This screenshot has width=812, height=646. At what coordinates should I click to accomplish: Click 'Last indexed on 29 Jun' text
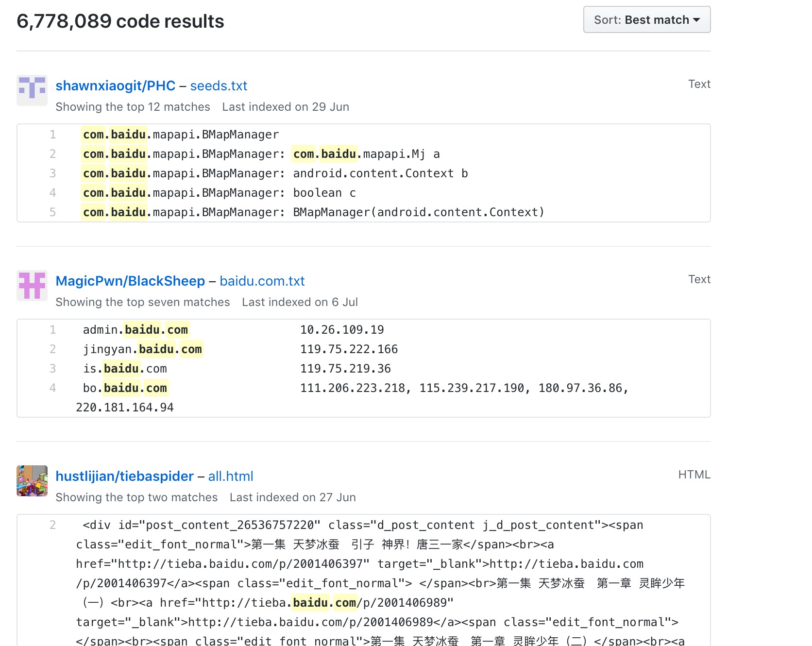[286, 107]
